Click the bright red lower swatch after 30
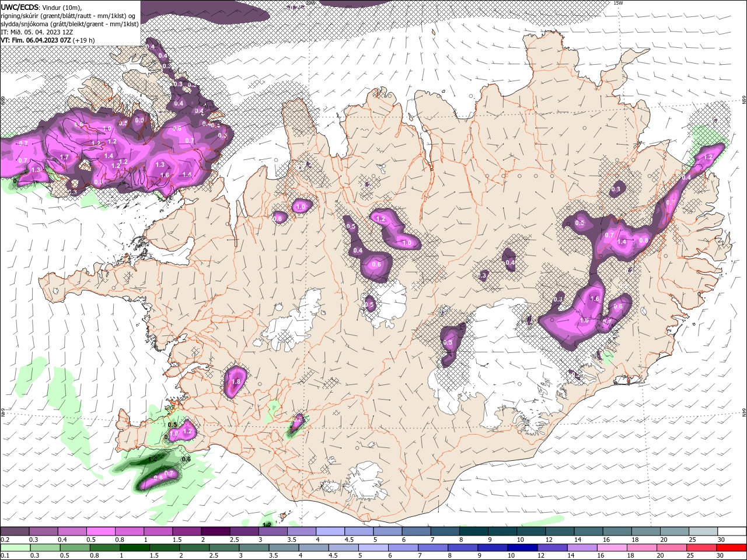This screenshot has width=747, height=560. [731, 548]
